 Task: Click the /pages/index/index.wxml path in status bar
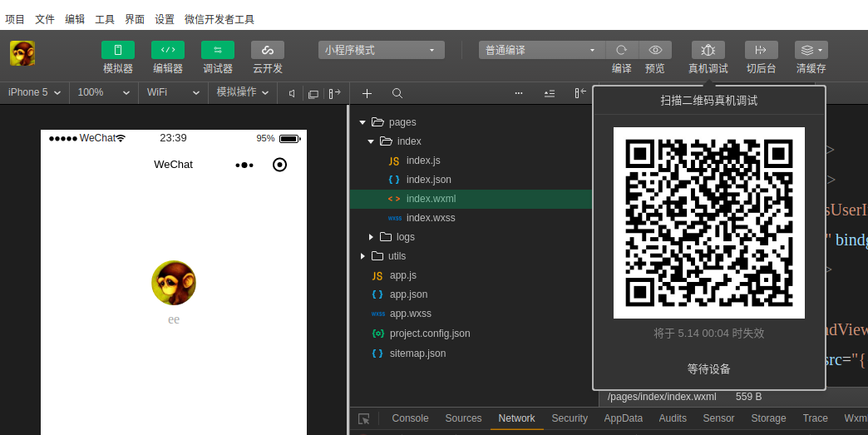tap(662, 397)
